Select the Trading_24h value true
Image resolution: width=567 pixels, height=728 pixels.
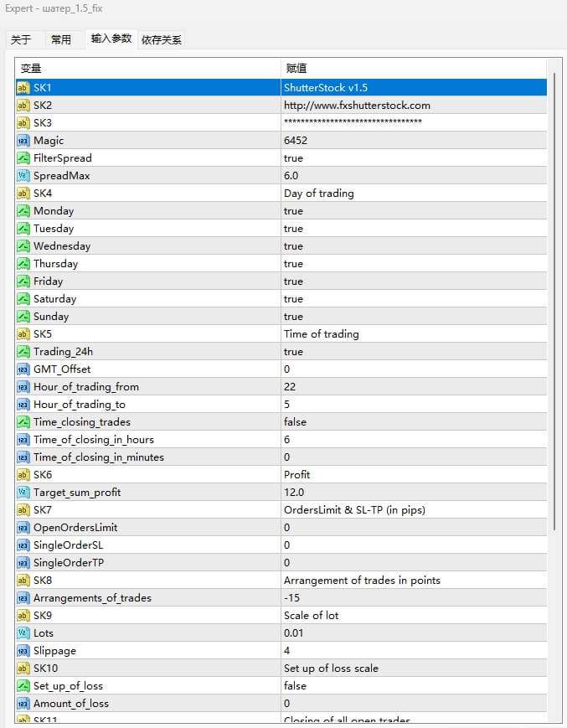click(293, 353)
